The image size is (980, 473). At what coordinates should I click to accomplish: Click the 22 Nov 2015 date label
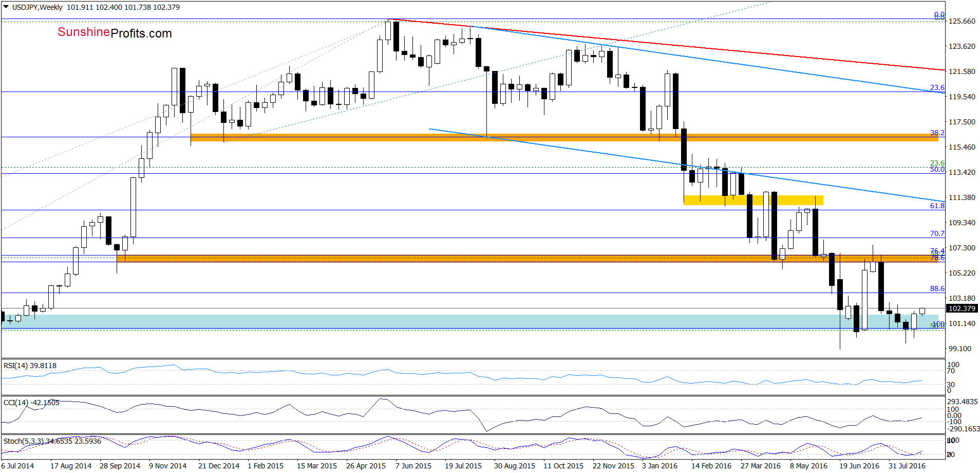tap(613, 466)
